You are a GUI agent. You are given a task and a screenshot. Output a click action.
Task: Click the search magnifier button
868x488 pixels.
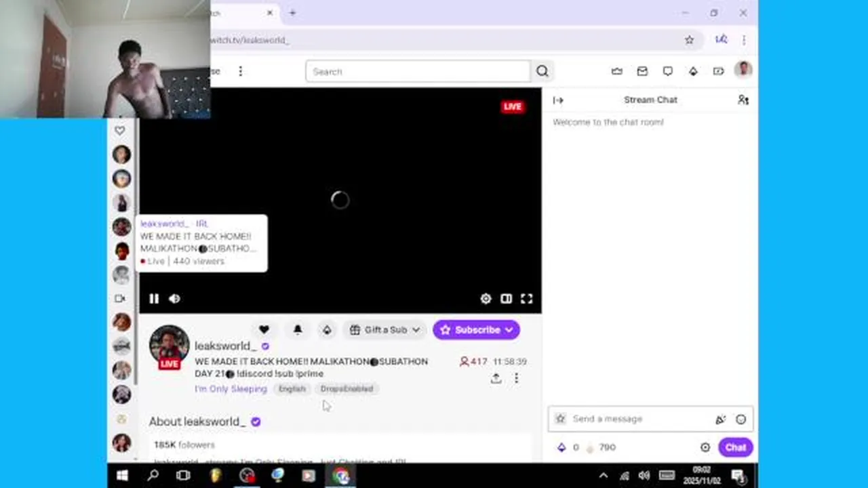coord(542,71)
